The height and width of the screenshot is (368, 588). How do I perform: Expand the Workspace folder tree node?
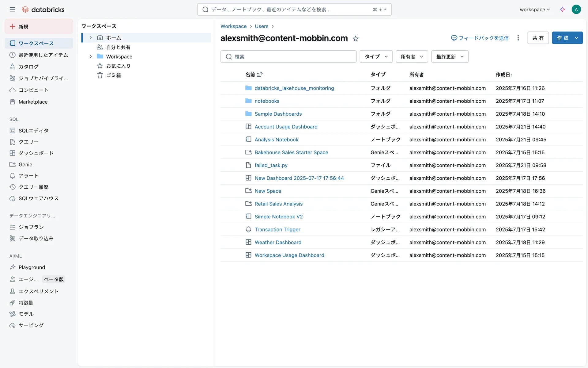click(91, 56)
